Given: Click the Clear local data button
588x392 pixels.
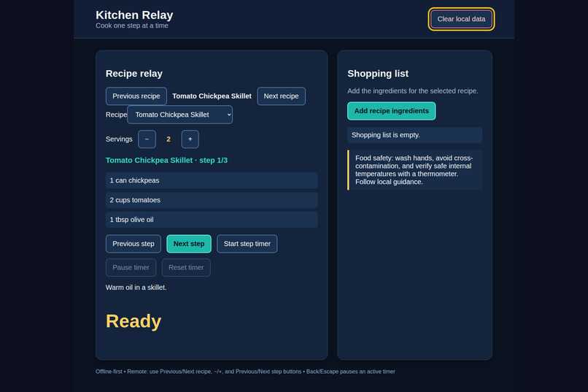Looking at the screenshot, I should click(x=461, y=19).
